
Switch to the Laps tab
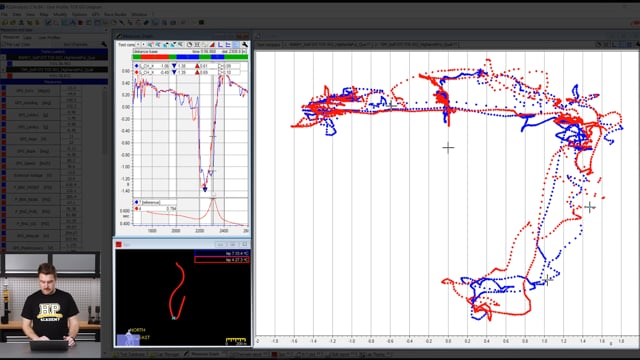[x=28, y=38]
